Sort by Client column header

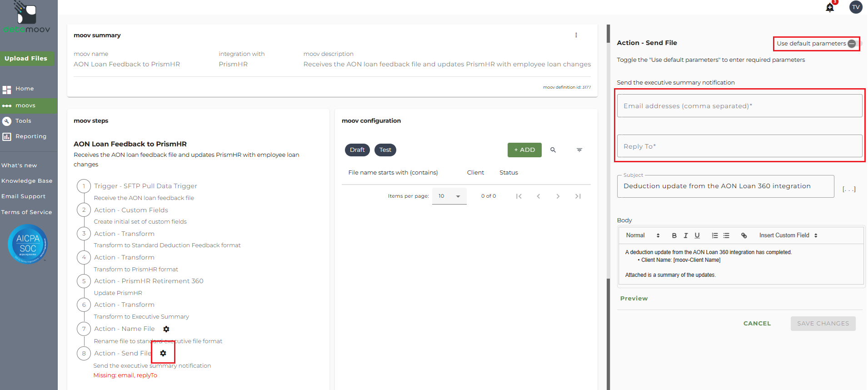475,173
